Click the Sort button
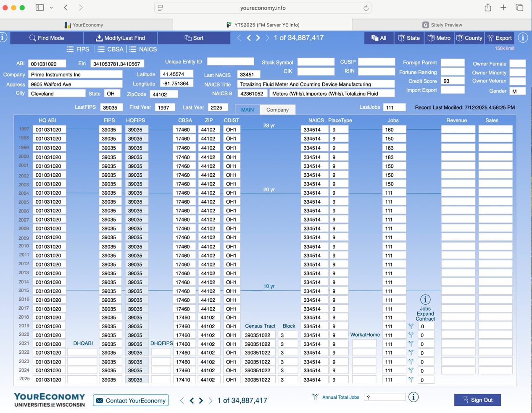 (194, 38)
